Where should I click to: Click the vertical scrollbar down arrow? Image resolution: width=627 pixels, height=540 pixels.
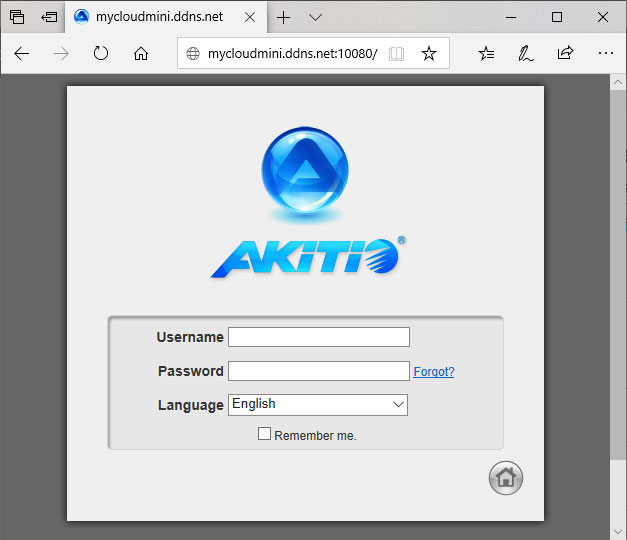pos(618,531)
